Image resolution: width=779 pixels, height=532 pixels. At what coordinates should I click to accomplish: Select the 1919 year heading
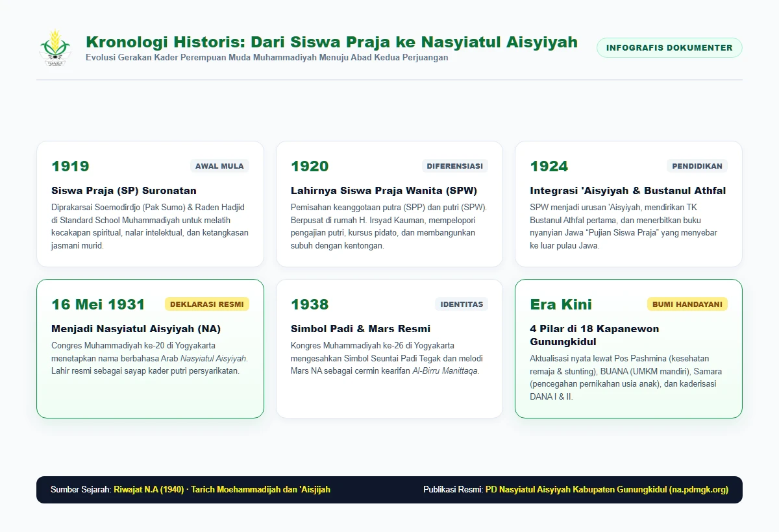pos(71,166)
